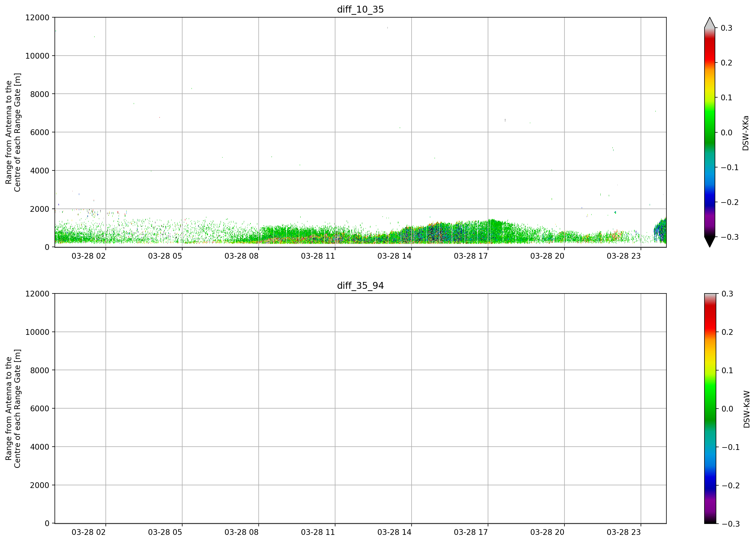Click the 03-28 11 tick under diff_10_35

(x=318, y=256)
